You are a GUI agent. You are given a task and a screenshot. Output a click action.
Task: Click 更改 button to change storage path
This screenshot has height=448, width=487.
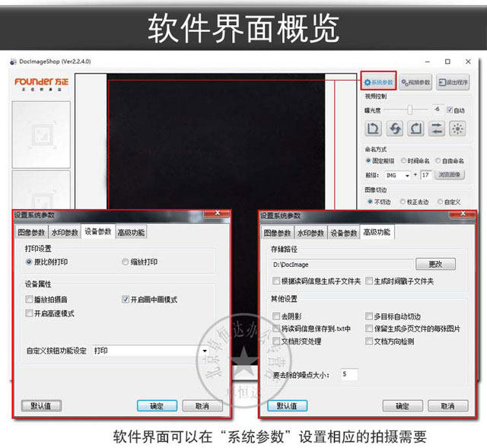[435, 264]
